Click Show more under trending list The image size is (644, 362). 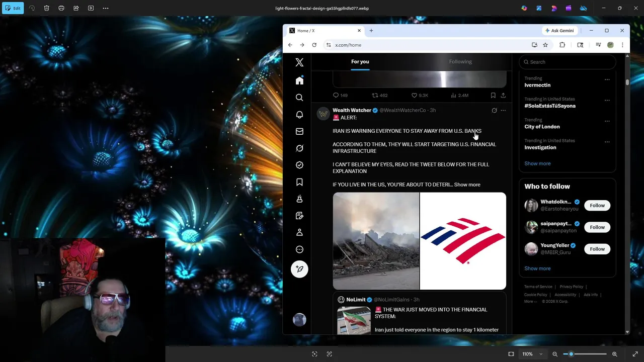point(537,163)
